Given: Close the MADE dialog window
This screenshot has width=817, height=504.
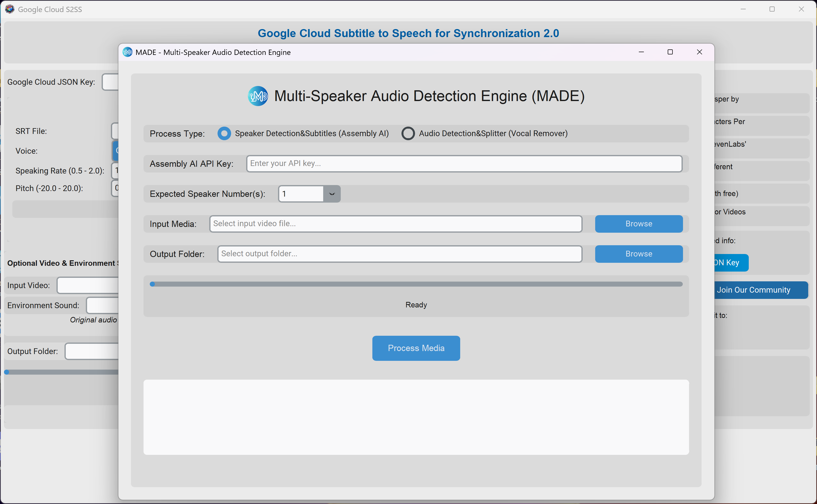Looking at the screenshot, I should click(699, 52).
